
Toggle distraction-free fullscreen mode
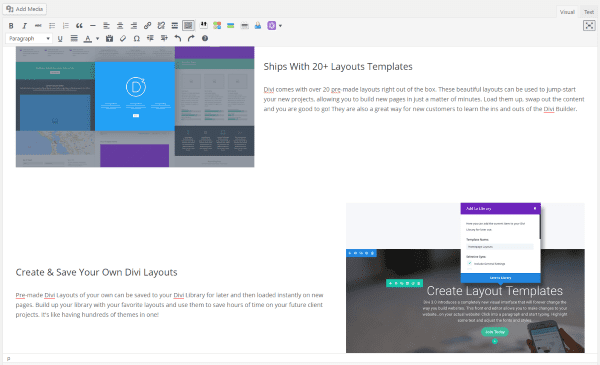point(589,26)
